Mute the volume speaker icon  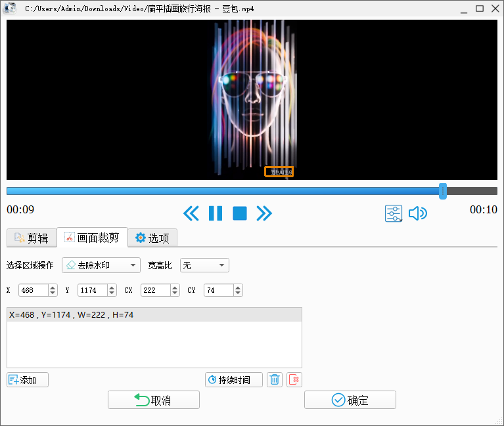(417, 213)
